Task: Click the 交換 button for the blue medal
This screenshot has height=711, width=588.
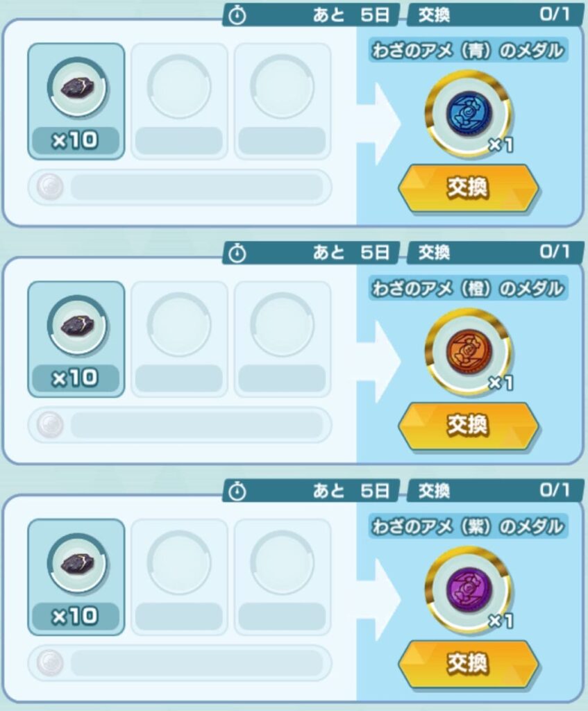Action: 468,188
